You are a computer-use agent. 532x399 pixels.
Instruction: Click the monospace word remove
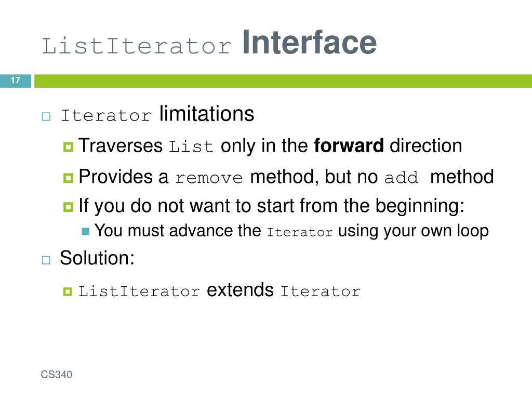pyautogui.click(x=209, y=178)
